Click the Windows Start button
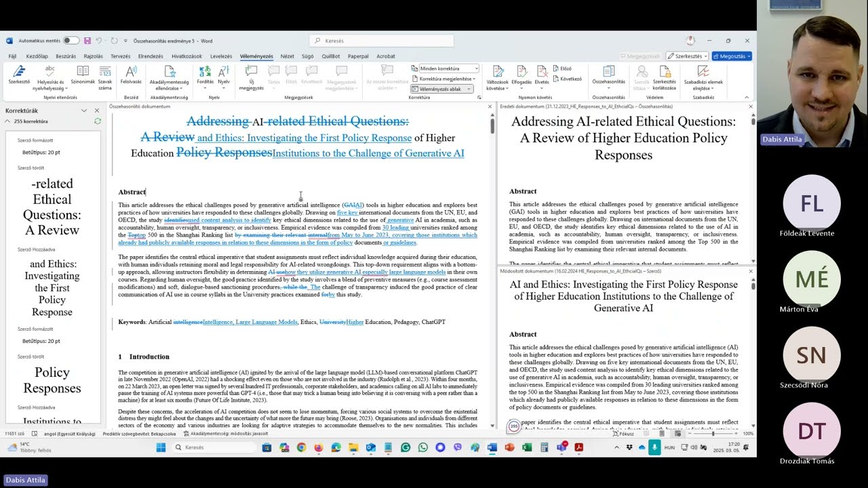Screen dimensions: 868x488 click(x=161, y=447)
